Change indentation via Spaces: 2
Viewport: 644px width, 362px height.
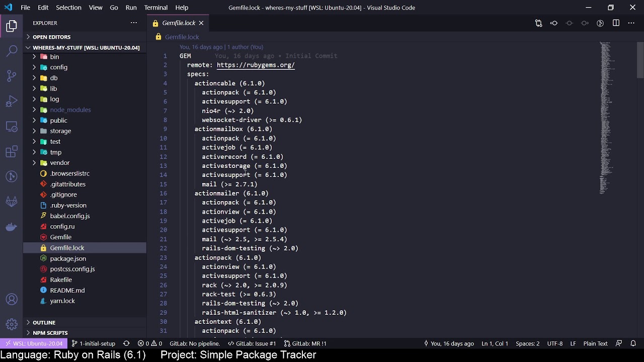527,343
